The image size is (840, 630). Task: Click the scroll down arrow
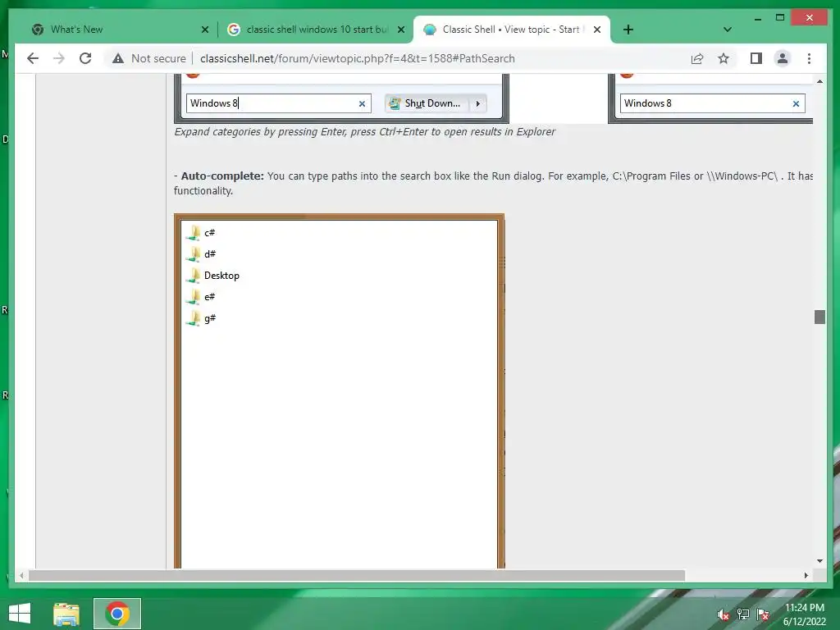819,561
